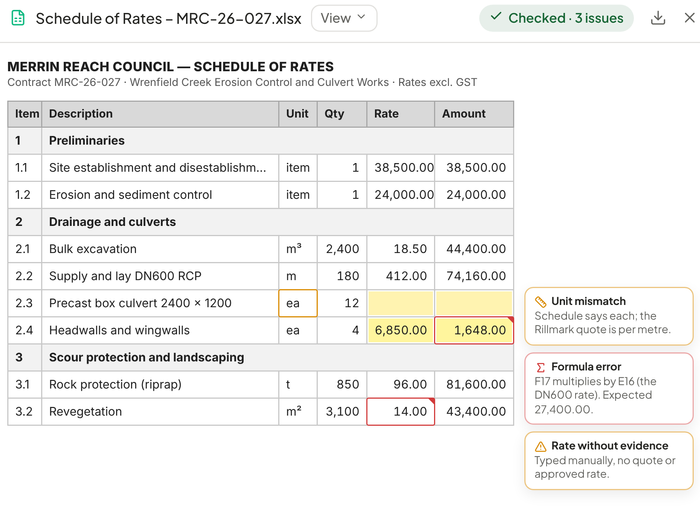The image size is (700, 510).
Task: Select the amount 81,600.00 for Rock protection
Action: coord(474,385)
